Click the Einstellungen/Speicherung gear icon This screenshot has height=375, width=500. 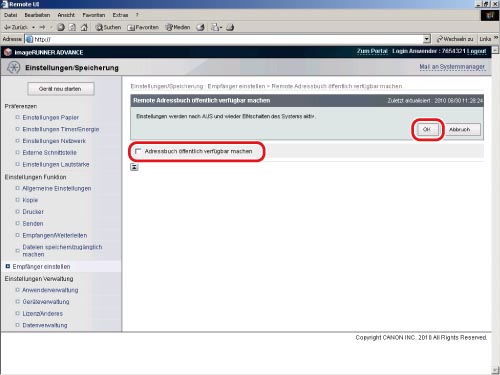point(13,68)
